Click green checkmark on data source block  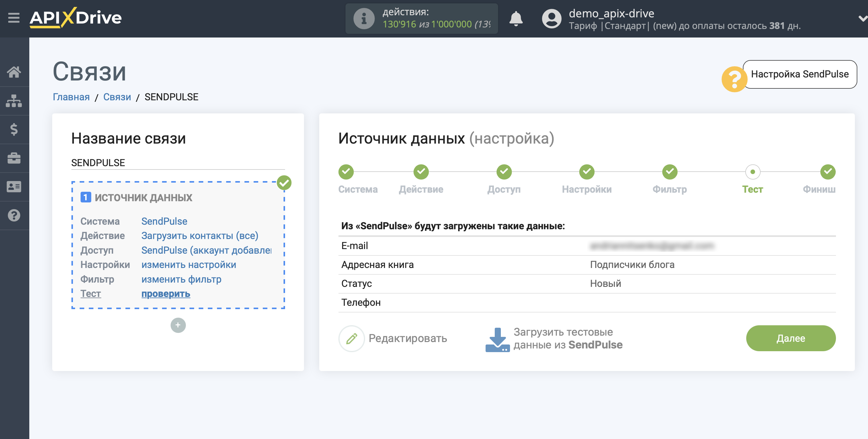point(284,183)
